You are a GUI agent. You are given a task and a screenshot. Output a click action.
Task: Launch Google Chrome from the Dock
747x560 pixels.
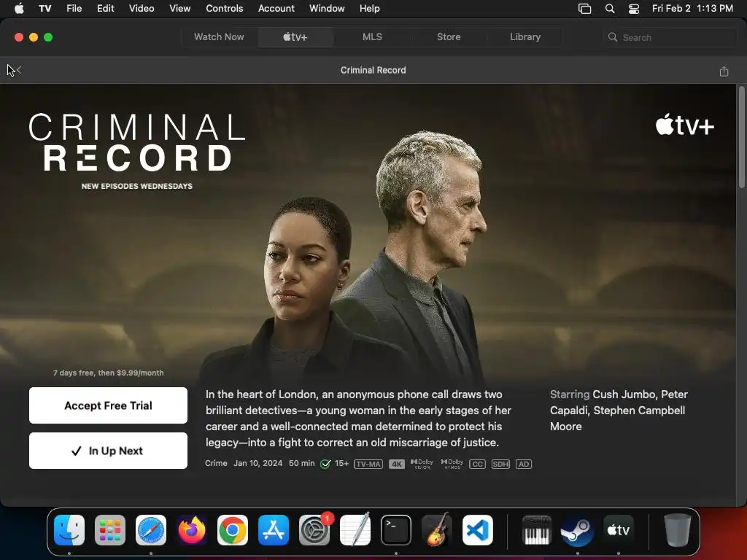(x=233, y=530)
